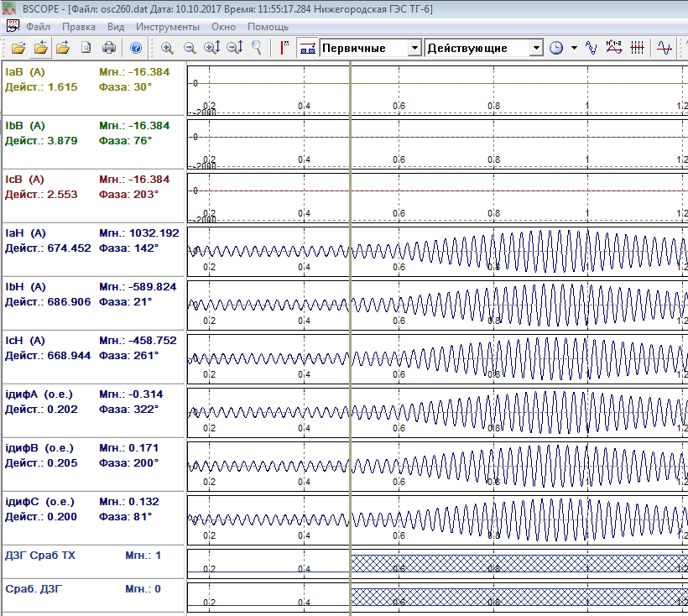The width and height of the screenshot is (688, 616).
Task: Click the zoom out magnifier icon
Action: [190, 48]
